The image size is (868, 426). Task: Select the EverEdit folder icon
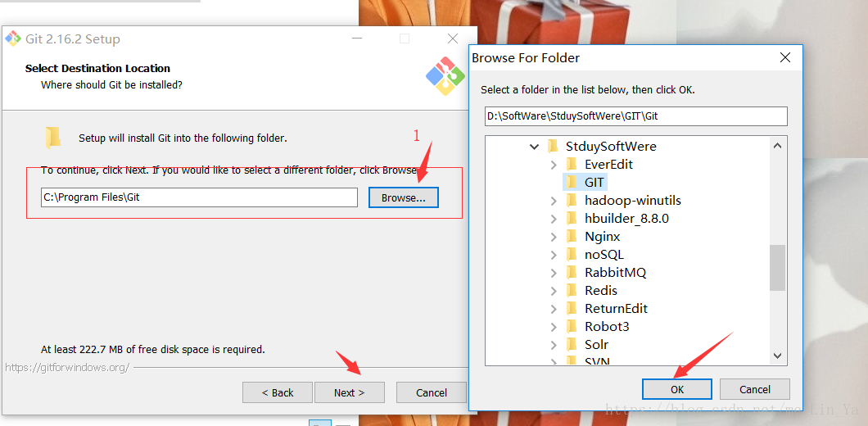pyautogui.click(x=572, y=164)
